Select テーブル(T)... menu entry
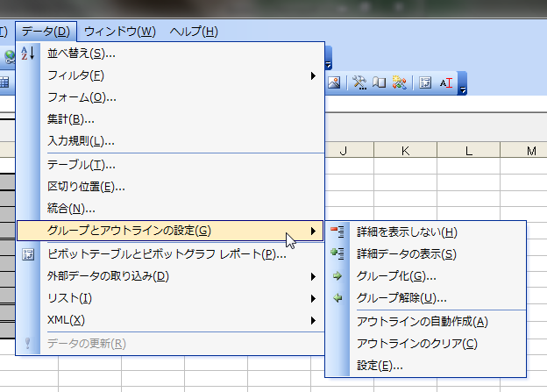The width and height of the screenshot is (547, 392). (171, 165)
